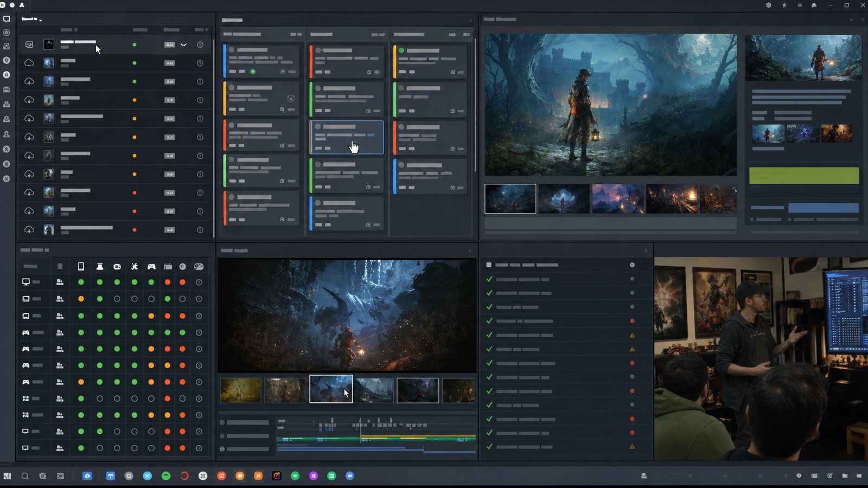Tick the square checkbox in checklist header
Image resolution: width=868 pixels, height=488 pixels.
point(489,265)
